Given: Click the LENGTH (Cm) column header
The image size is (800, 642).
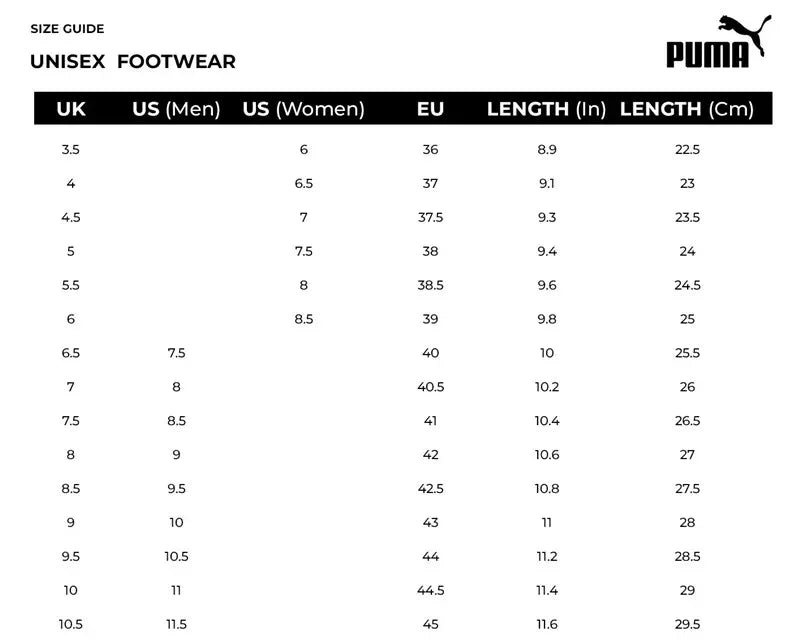Looking at the screenshot, I should [687, 109].
